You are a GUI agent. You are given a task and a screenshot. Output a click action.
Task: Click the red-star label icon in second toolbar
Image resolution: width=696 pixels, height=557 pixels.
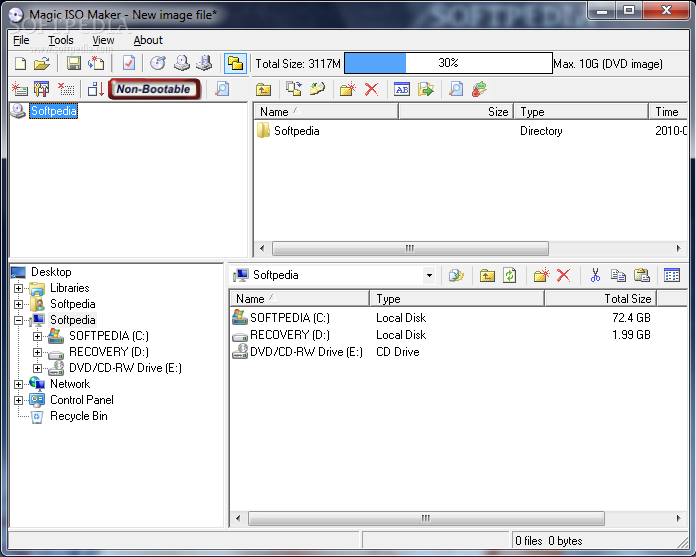(x=19, y=89)
